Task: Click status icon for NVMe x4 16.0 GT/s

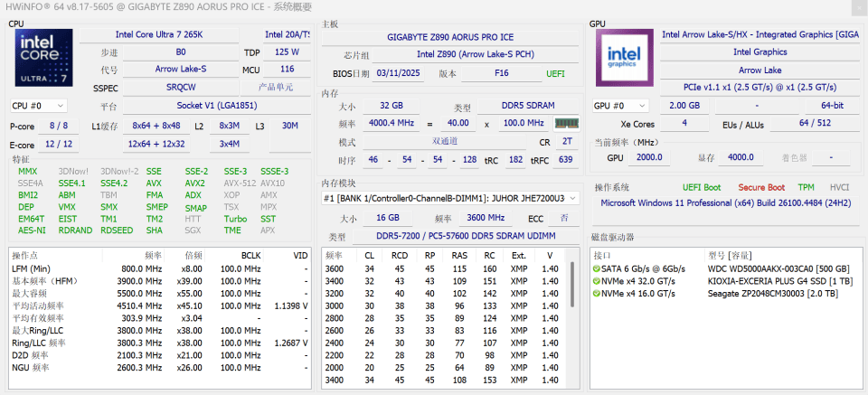Action: click(597, 294)
